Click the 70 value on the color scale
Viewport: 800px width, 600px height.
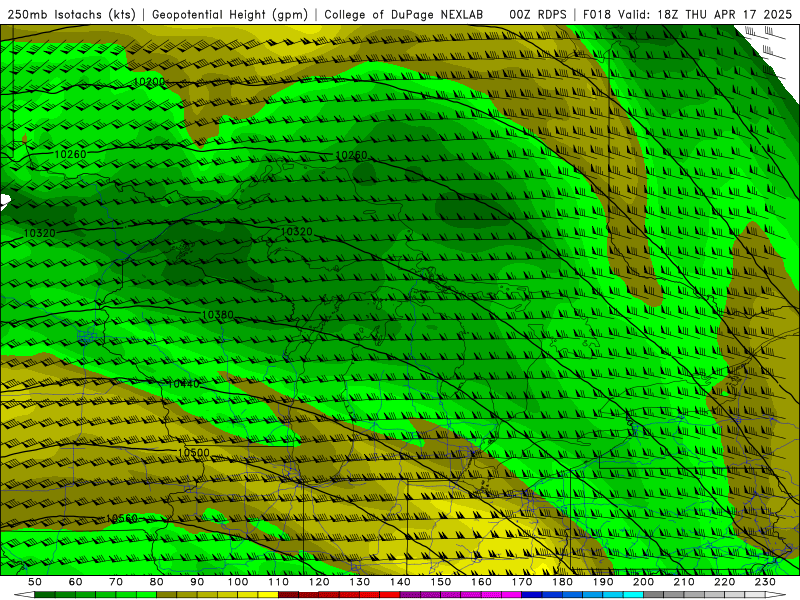tap(116, 582)
